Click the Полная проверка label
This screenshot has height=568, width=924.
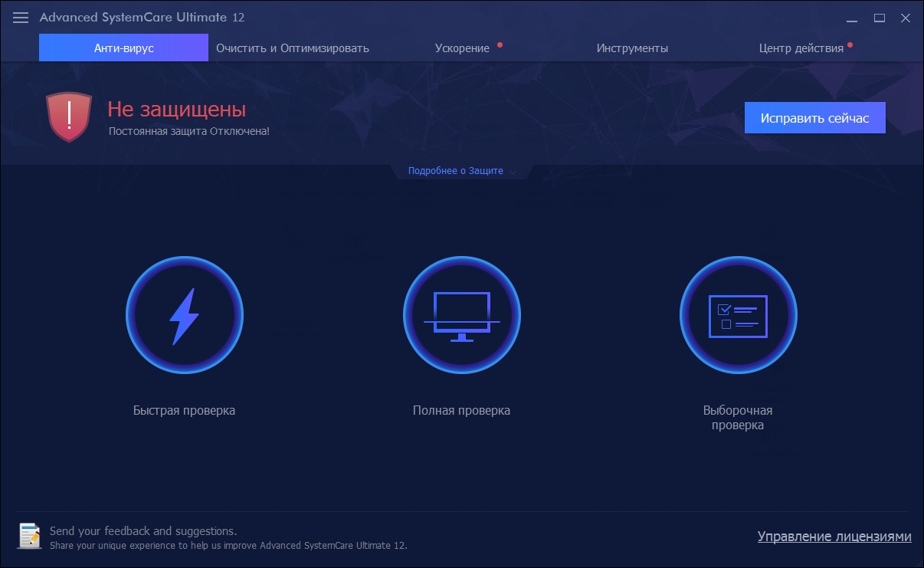[x=461, y=410]
